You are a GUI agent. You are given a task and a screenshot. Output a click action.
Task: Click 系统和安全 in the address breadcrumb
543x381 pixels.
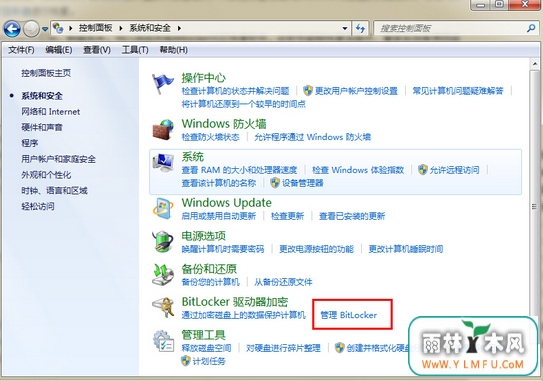coord(150,28)
